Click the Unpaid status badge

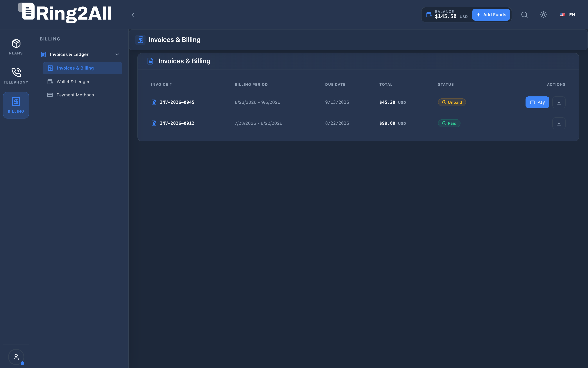452,102
